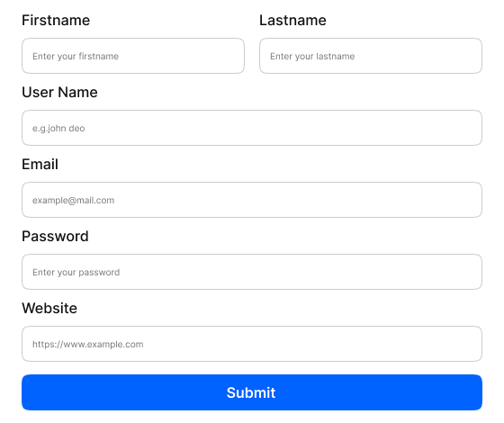Click the User Name label
This screenshot has width=504, height=423.
59,92
